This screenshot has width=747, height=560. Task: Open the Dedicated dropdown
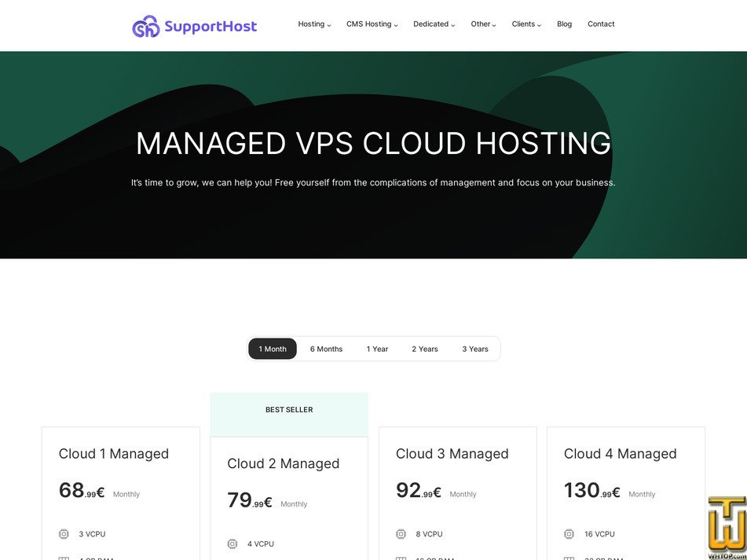pyautogui.click(x=431, y=24)
